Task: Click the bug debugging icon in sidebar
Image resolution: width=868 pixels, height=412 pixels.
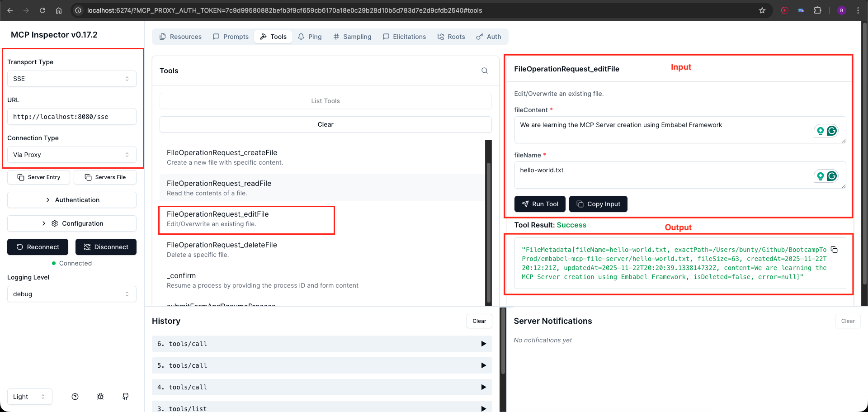Action: [x=100, y=397]
